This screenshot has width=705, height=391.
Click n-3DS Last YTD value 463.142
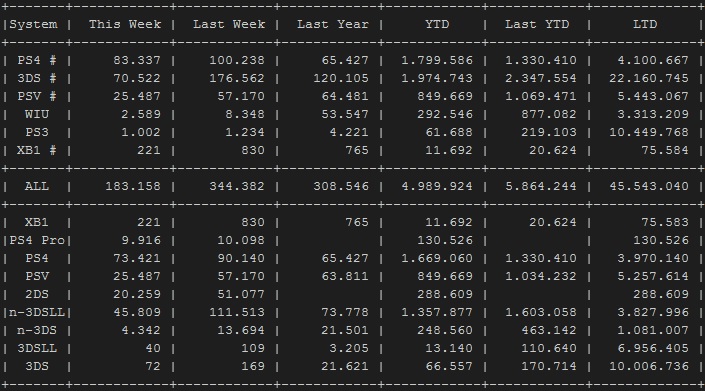(x=549, y=330)
